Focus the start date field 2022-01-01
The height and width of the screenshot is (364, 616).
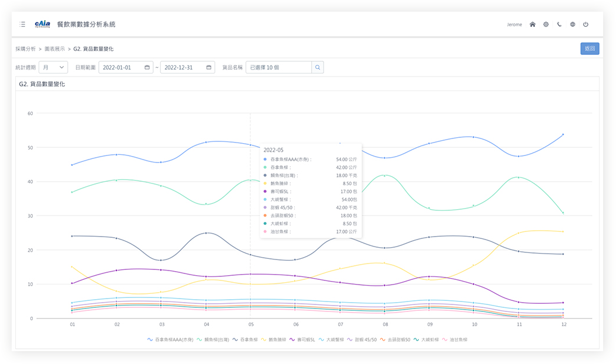pyautogui.click(x=126, y=67)
